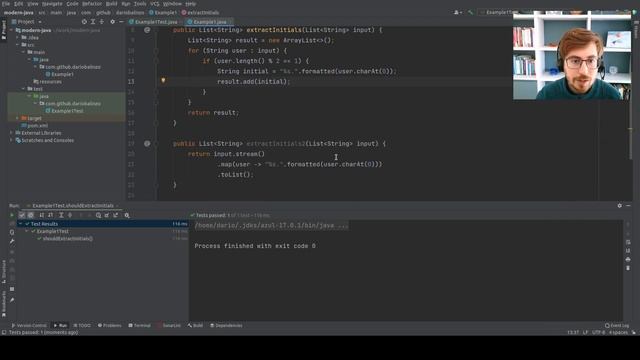640x360 pixels.
Task: Select Example1 class in project tree
Action: tap(60, 74)
